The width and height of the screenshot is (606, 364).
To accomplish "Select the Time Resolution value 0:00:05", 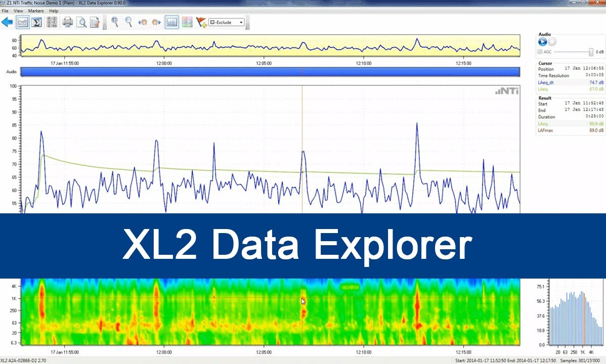I will (x=594, y=75).
